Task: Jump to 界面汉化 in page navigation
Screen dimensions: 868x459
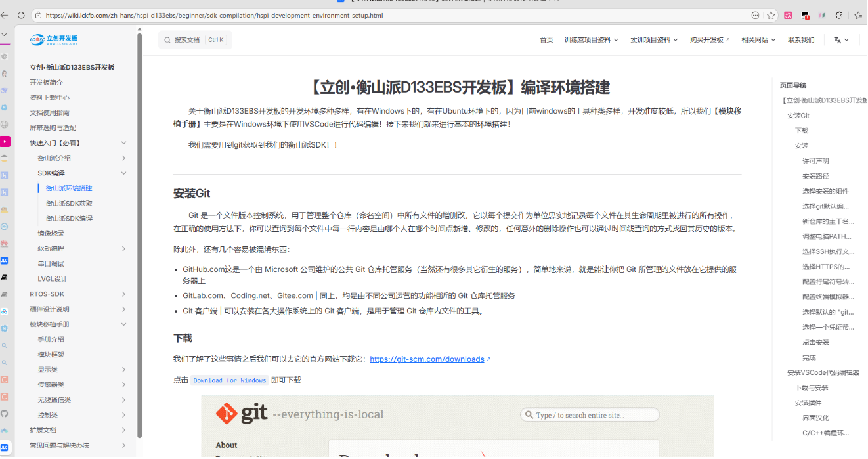Action: pos(815,418)
